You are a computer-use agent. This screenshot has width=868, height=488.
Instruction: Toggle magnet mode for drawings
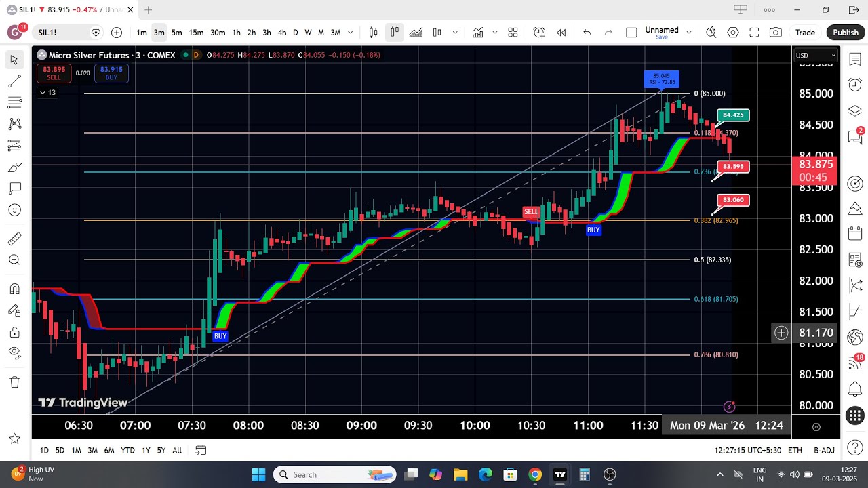(14, 289)
